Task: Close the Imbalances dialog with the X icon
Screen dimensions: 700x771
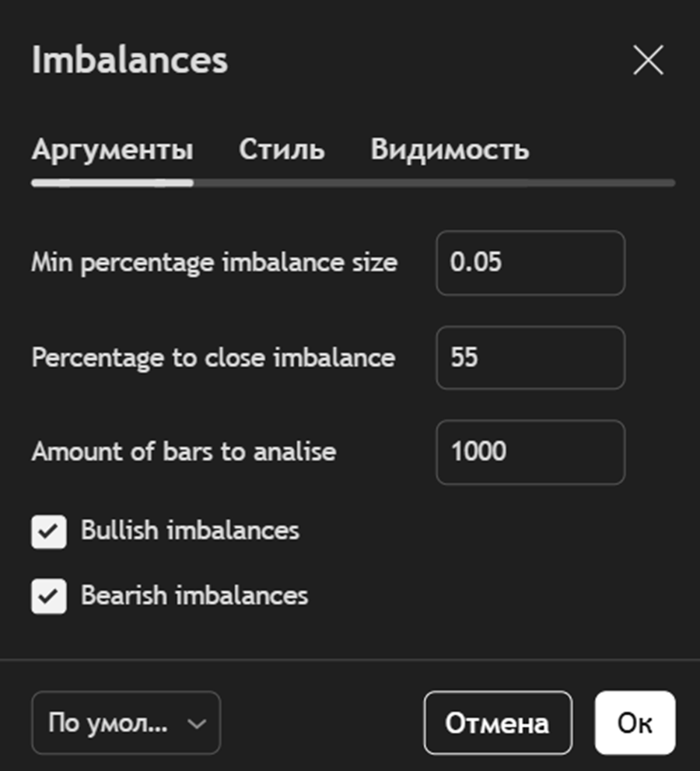Action: [x=648, y=61]
